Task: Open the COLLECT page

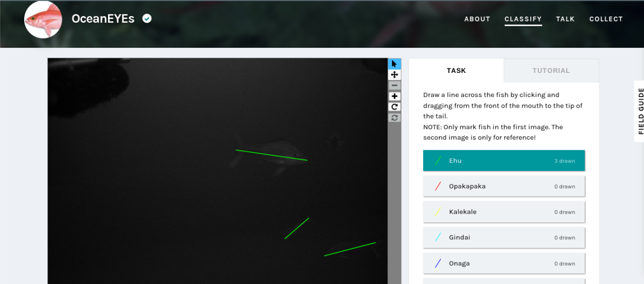Action: [x=606, y=19]
